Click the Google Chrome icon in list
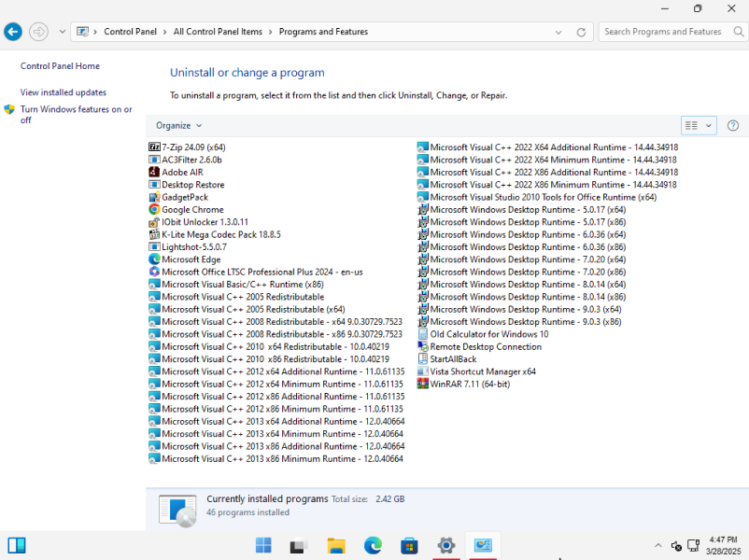The width and height of the screenshot is (749, 560). coord(154,209)
